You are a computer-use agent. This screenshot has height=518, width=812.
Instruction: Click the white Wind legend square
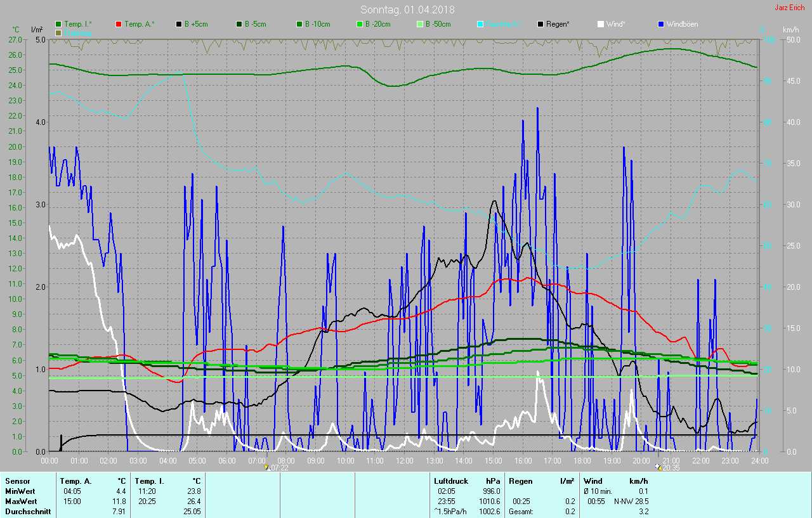pyautogui.click(x=601, y=24)
